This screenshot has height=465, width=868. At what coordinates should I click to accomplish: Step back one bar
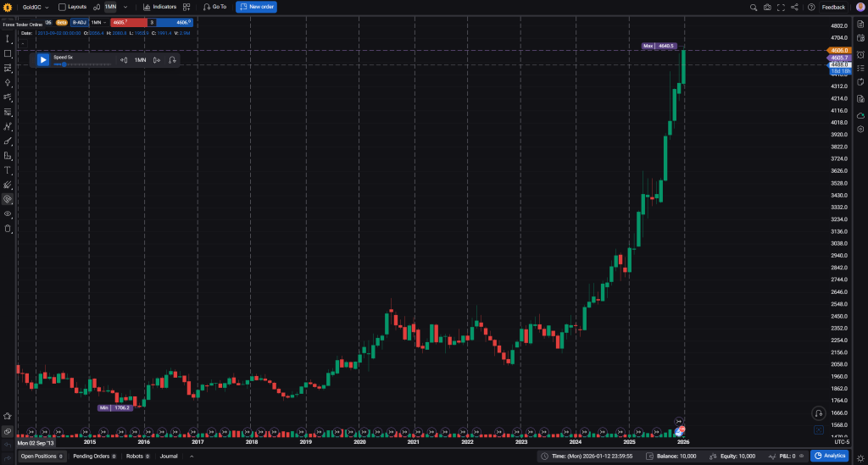[x=124, y=60]
